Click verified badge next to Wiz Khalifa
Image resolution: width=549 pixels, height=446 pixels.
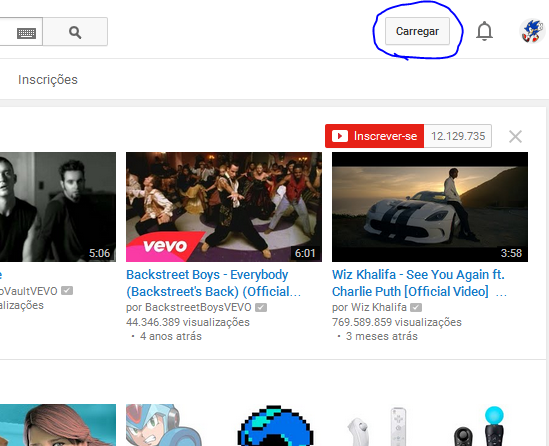pos(416,307)
